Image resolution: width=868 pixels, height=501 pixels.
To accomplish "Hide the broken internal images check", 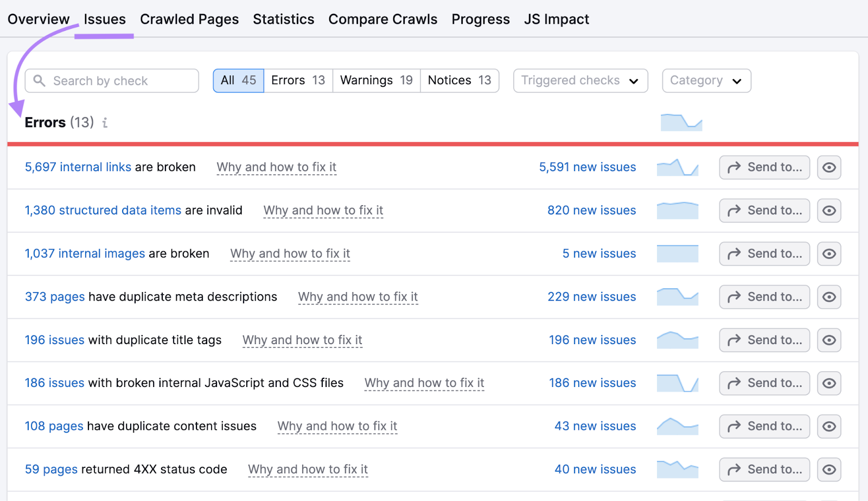I will [829, 253].
